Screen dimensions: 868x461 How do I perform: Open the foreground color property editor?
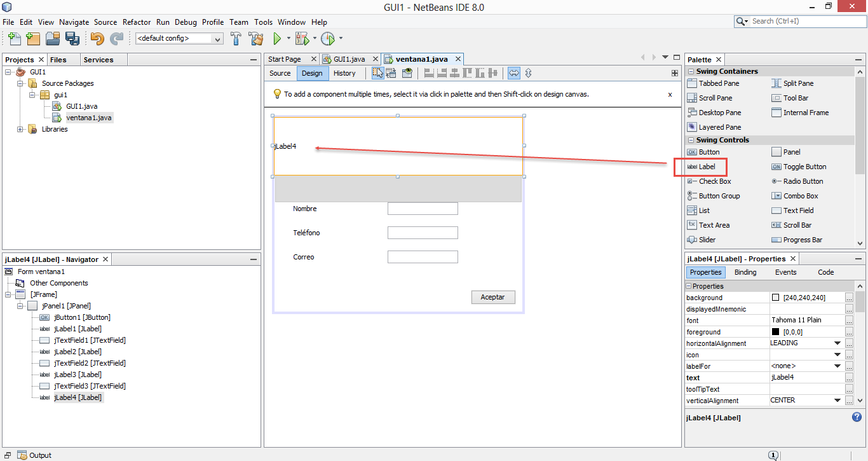click(848, 331)
